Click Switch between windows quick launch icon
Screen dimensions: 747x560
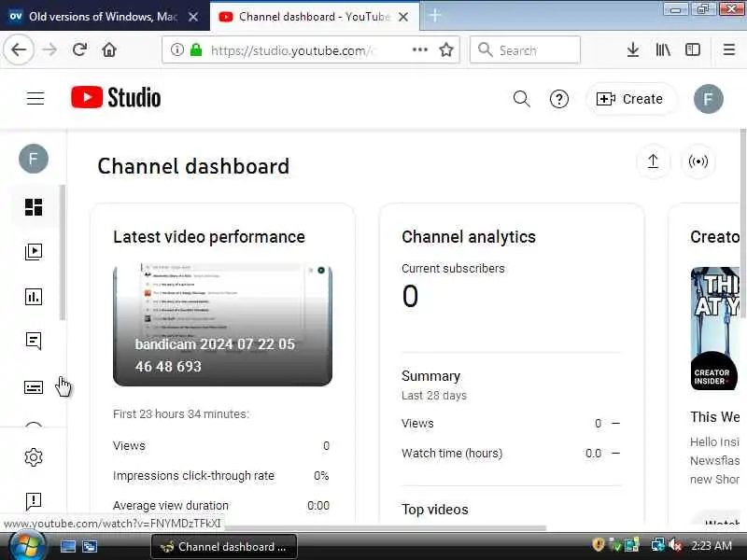coord(90,546)
